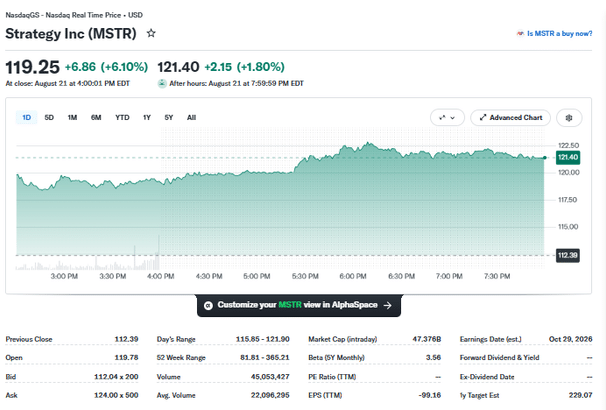Click the Volume value 45,053,427
Image resolution: width=606 pixels, height=410 pixels.
pos(270,376)
